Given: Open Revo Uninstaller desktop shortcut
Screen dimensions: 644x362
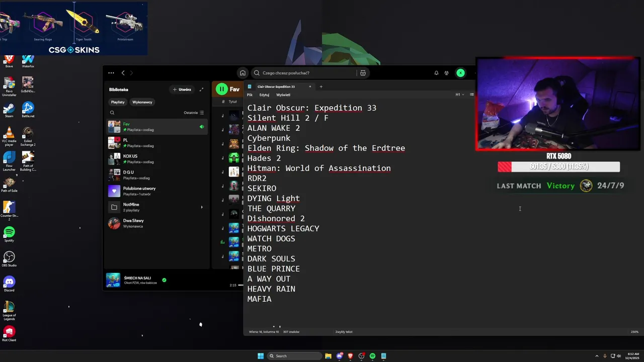Looking at the screenshot, I should (9, 86).
